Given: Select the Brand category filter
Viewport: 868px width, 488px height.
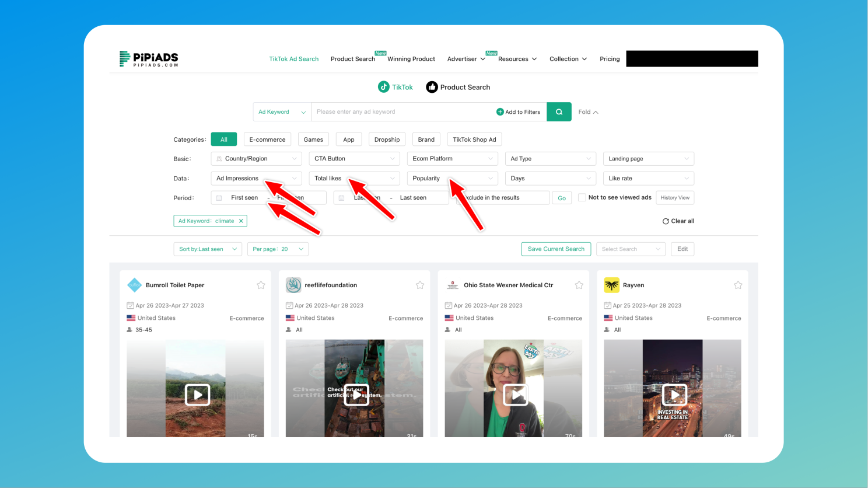Looking at the screenshot, I should (x=426, y=140).
